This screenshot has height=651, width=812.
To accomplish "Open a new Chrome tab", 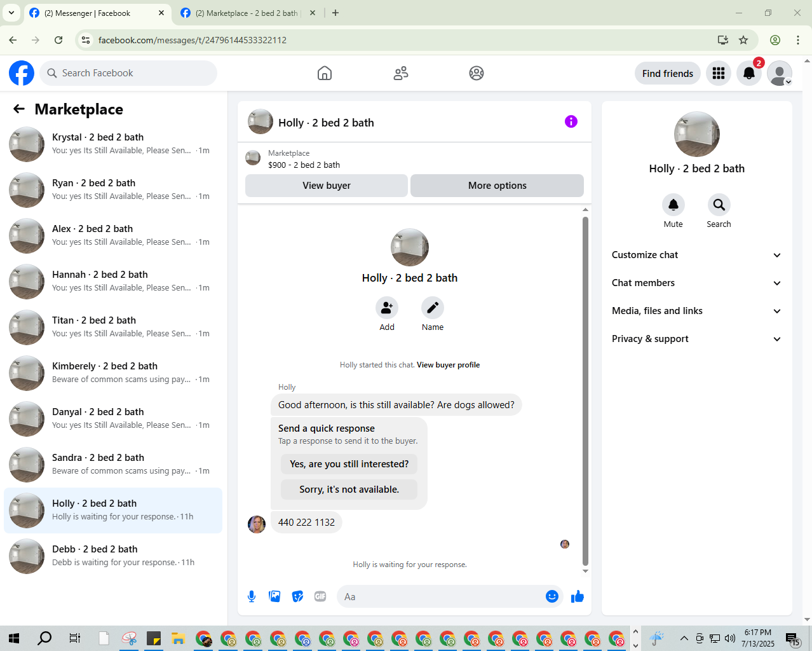I will point(335,13).
